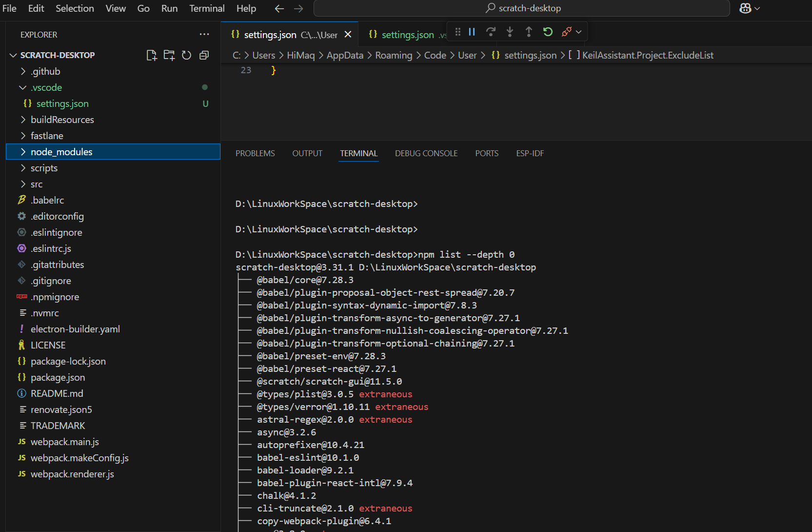Screen dimensions: 812x532
Task: Open the .eslintrc.js file
Action: click(x=113, y=248)
